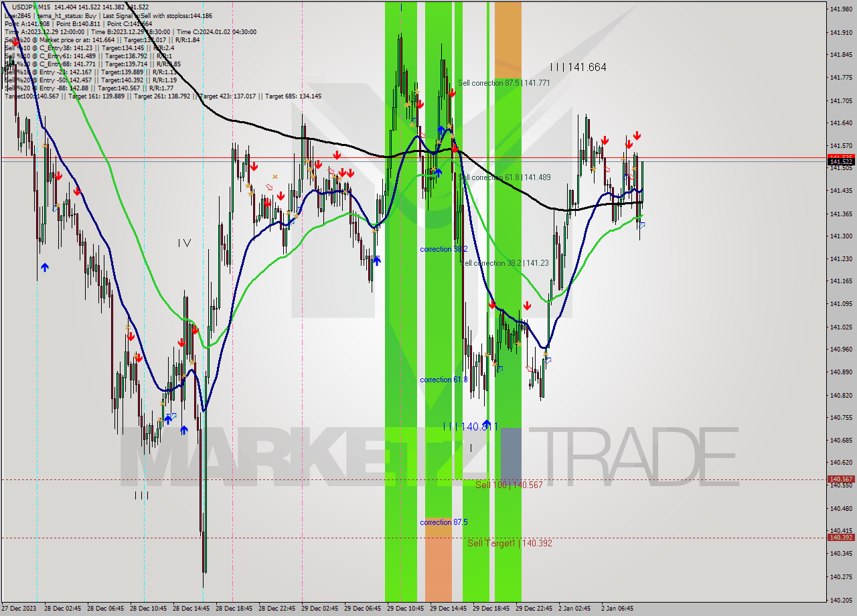857x616 pixels.
Task: Click the 'Target 261: 138.792' text
Action: tap(163, 96)
